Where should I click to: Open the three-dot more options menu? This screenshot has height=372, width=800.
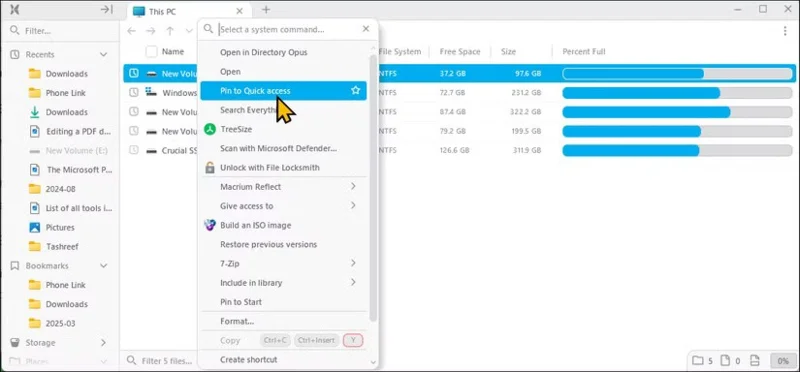[785, 31]
